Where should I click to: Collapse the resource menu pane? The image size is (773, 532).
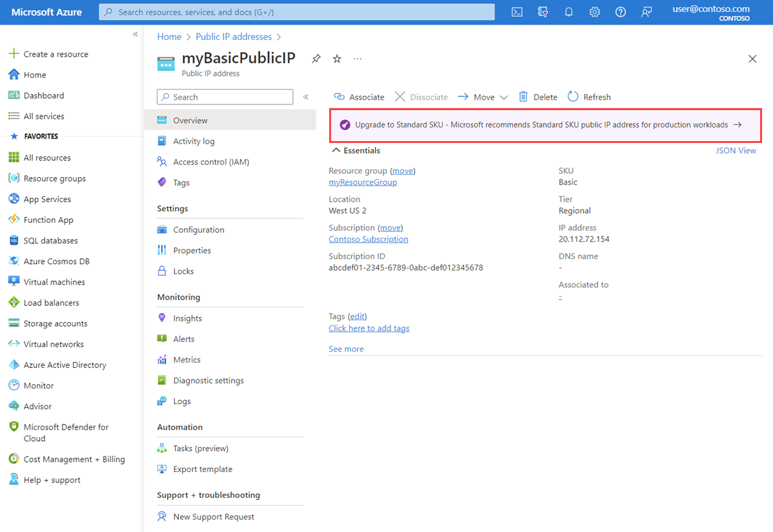[306, 97]
